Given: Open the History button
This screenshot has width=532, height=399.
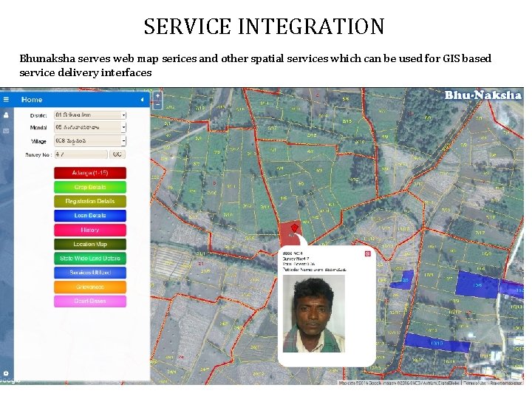Looking at the screenshot, I should (x=90, y=230).
